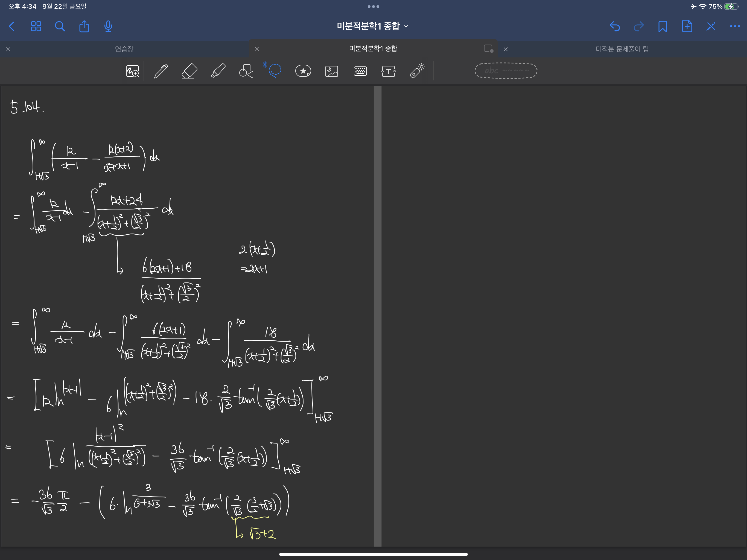Select the Text box tool

[x=388, y=71]
